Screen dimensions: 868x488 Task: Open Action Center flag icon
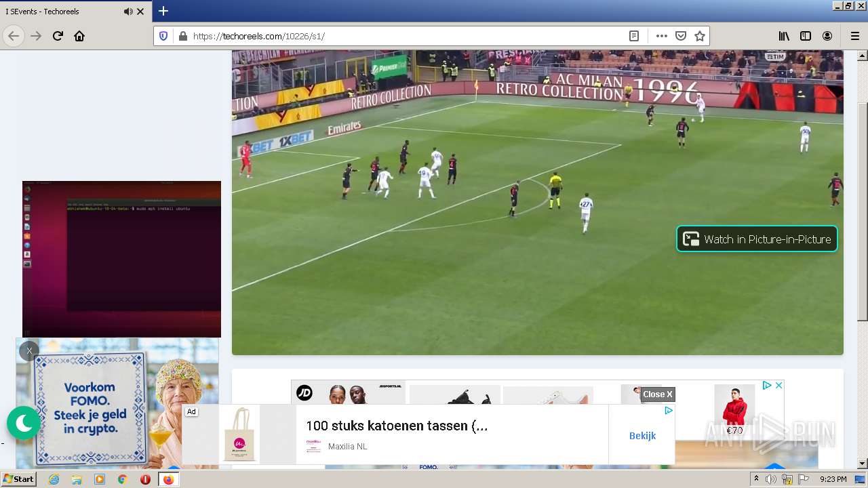coord(804,479)
